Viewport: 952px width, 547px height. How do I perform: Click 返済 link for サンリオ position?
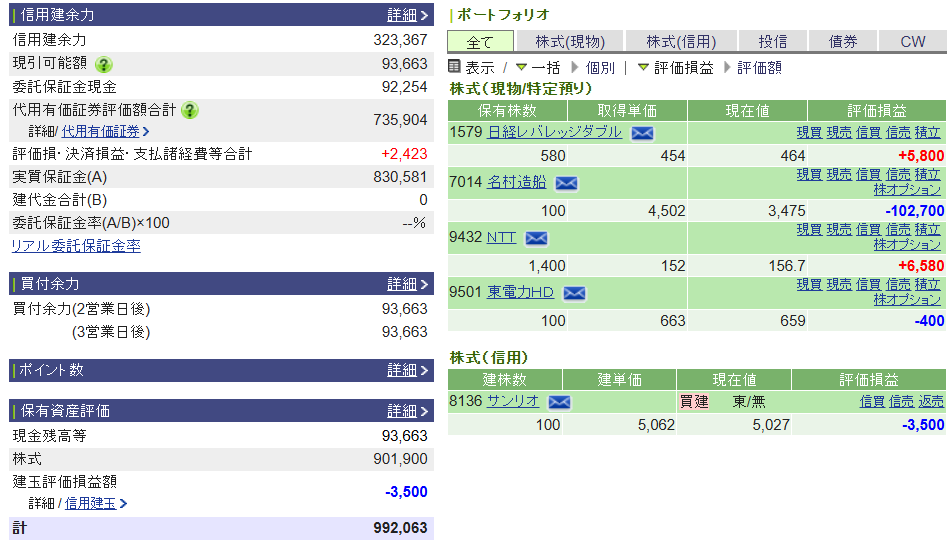(x=930, y=401)
